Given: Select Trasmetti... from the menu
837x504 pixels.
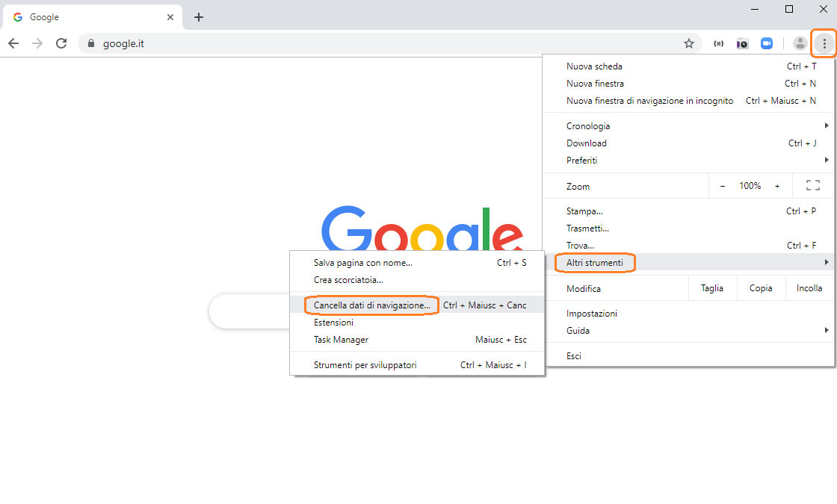Looking at the screenshot, I should click(688, 228).
